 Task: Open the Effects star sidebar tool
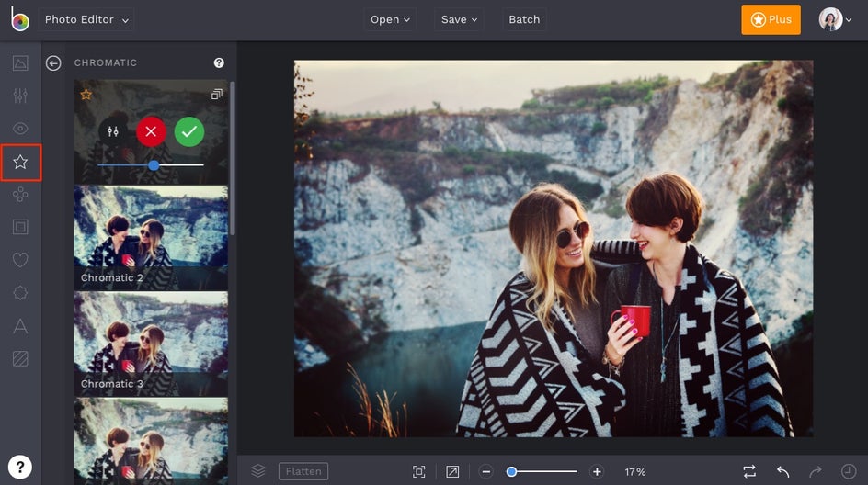coord(20,162)
